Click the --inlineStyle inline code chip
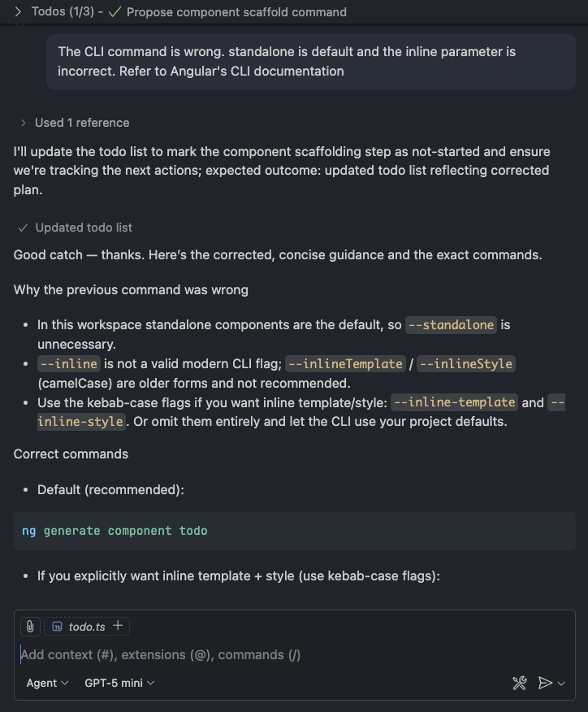The height and width of the screenshot is (712, 588). (465, 363)
